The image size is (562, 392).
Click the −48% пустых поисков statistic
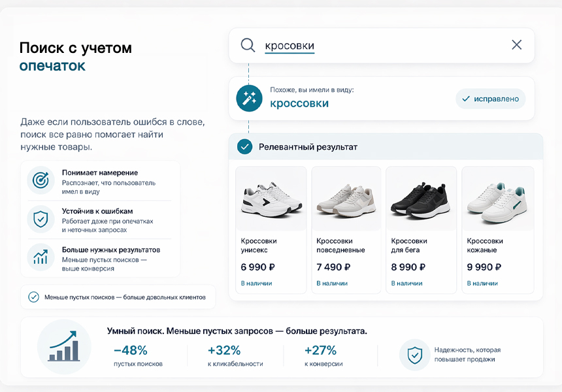[x=137, y=355]
